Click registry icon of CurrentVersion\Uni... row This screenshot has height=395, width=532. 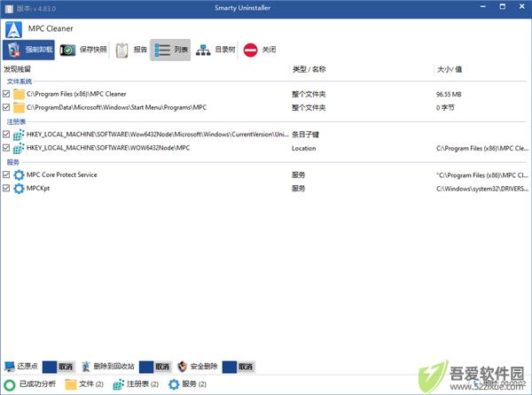[x=19, y=135]
